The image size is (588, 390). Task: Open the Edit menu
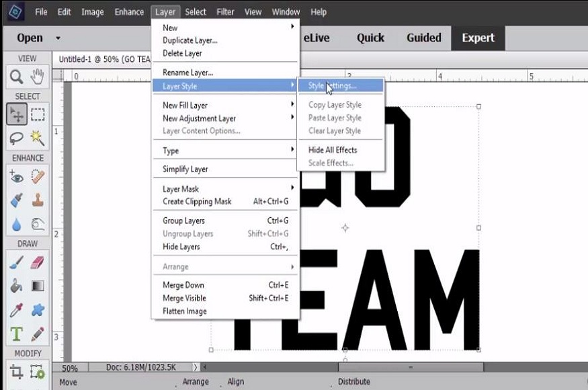coord(64,12)
